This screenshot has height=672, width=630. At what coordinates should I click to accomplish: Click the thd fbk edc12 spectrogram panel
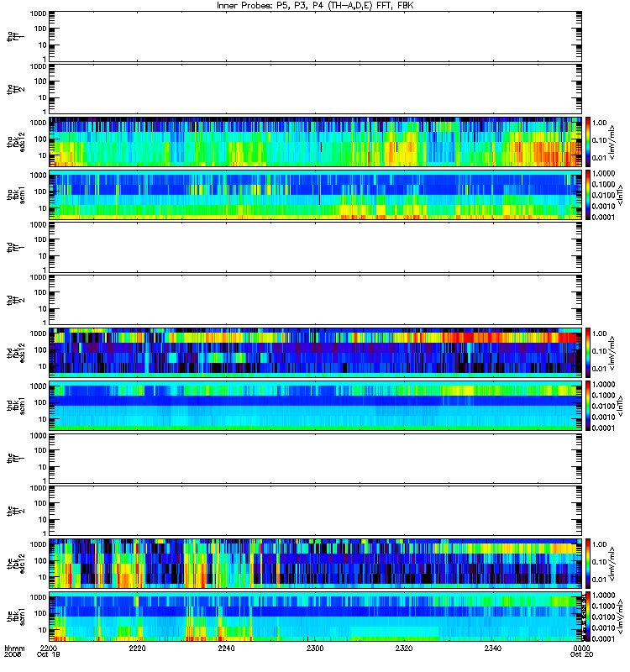click(316, 353)
